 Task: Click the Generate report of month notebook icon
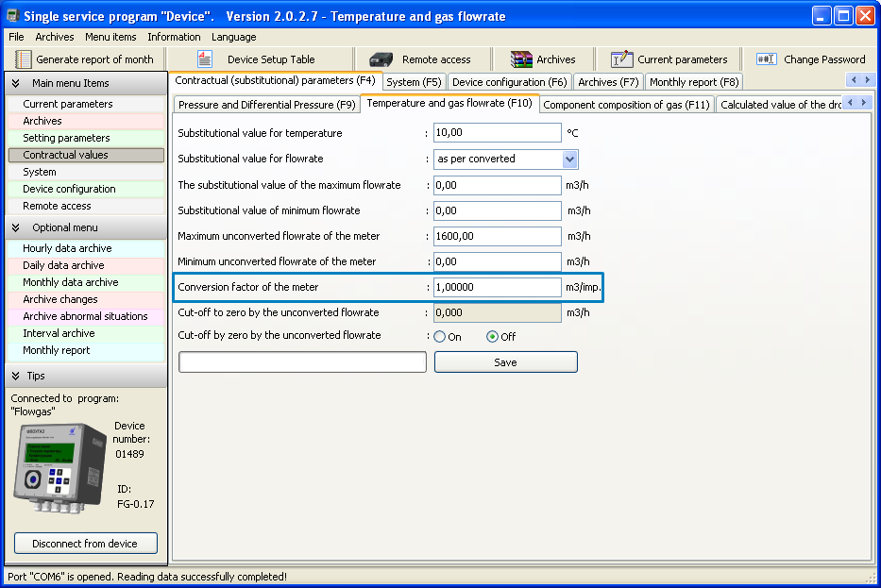[x=23, y=59]
